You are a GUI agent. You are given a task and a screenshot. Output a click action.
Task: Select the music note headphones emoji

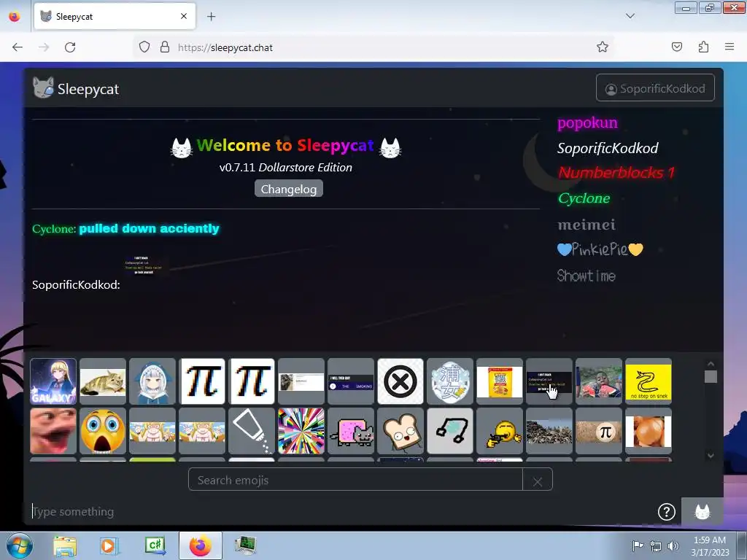[x=449, y=431]
